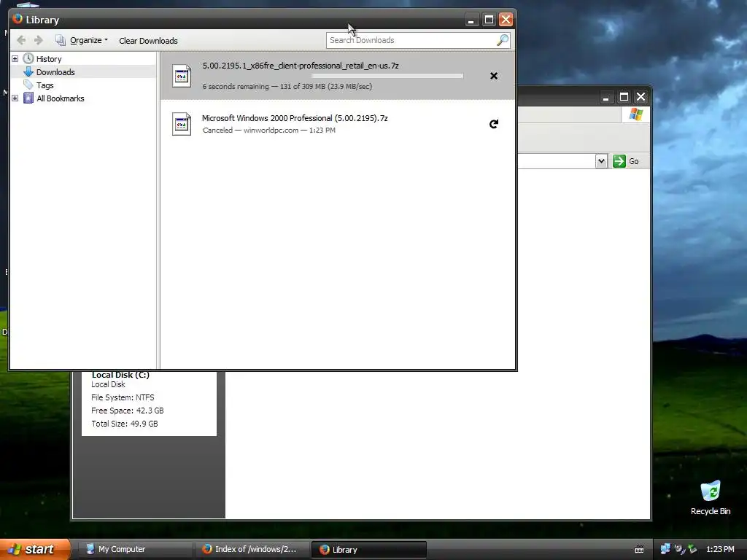Screen dimensions: 747x560
Task: Open address bar dropdown in My Computer
Action: pos(601,161)
